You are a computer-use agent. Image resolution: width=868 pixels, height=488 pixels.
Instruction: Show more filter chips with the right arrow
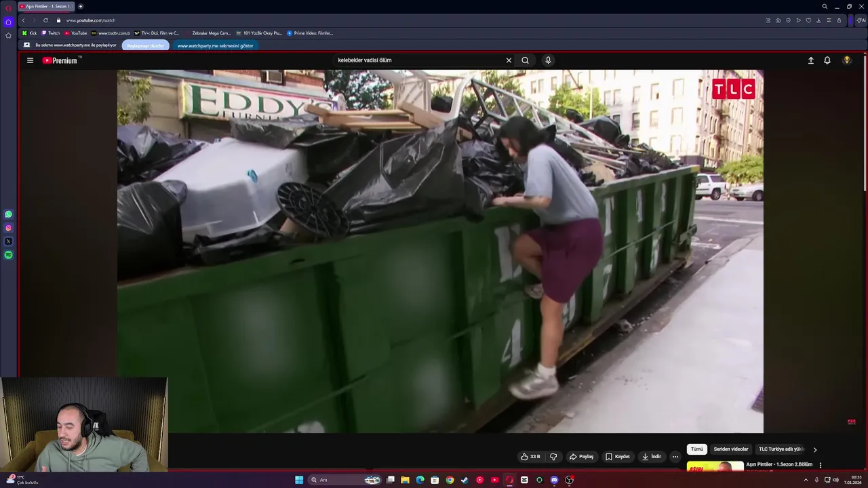[x=815, y=449]
